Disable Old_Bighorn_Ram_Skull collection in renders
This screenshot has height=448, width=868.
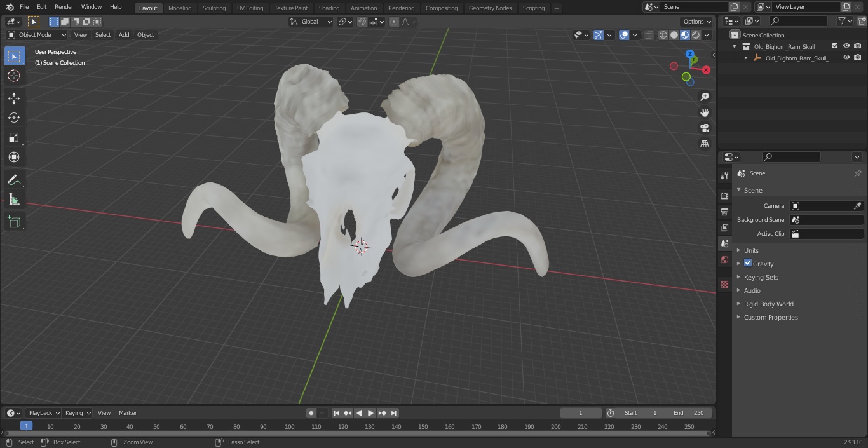858,46
